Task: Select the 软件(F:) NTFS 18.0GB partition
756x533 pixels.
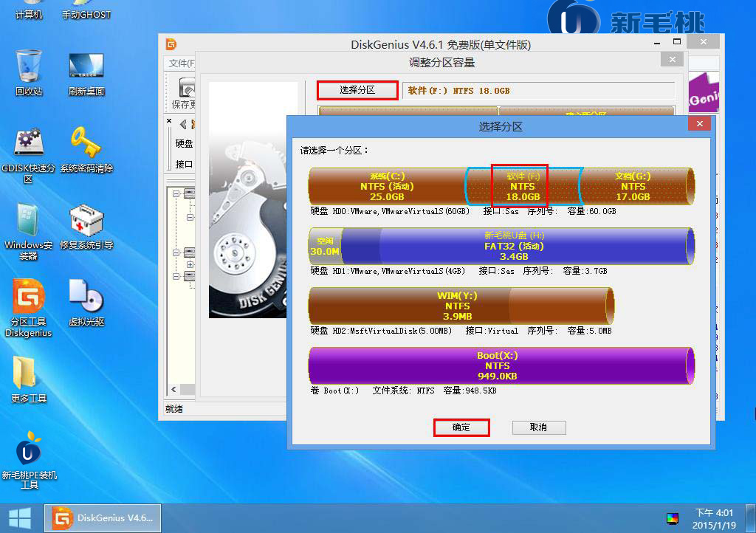Action: coord(523,187)
